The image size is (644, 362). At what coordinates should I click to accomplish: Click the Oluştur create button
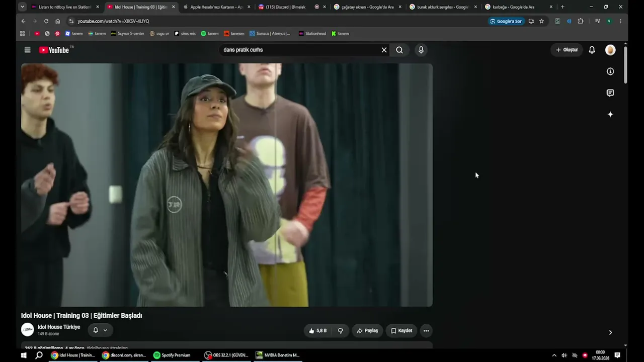point(567,50)
